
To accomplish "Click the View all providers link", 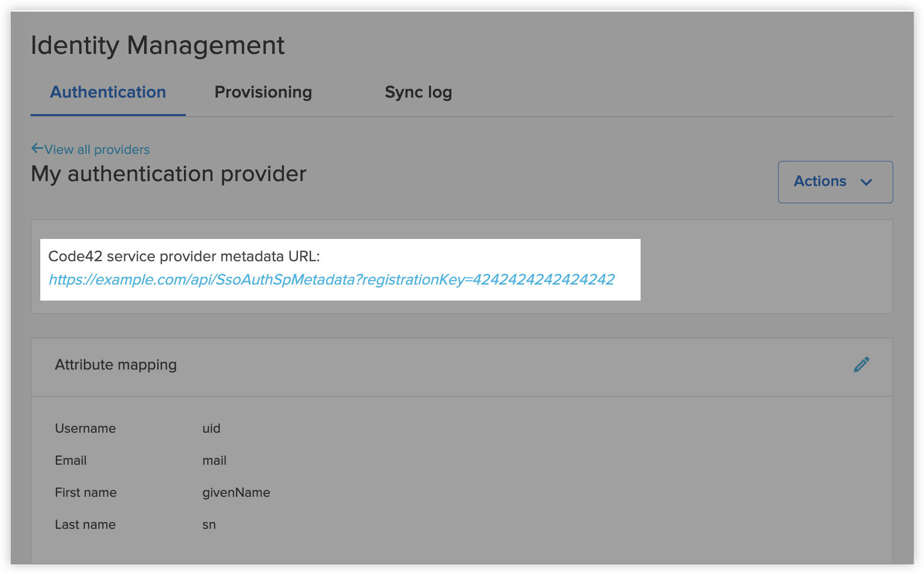I will 97,150.
